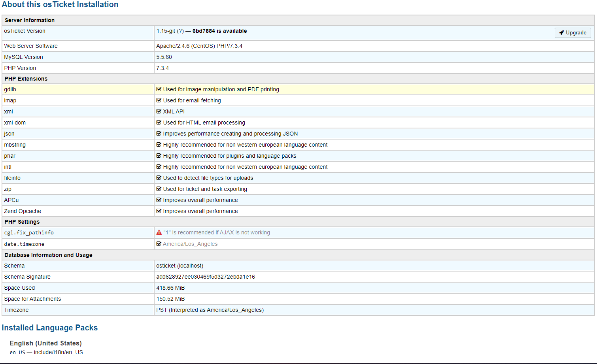Click the 'PHP Settings' section header

22,222
